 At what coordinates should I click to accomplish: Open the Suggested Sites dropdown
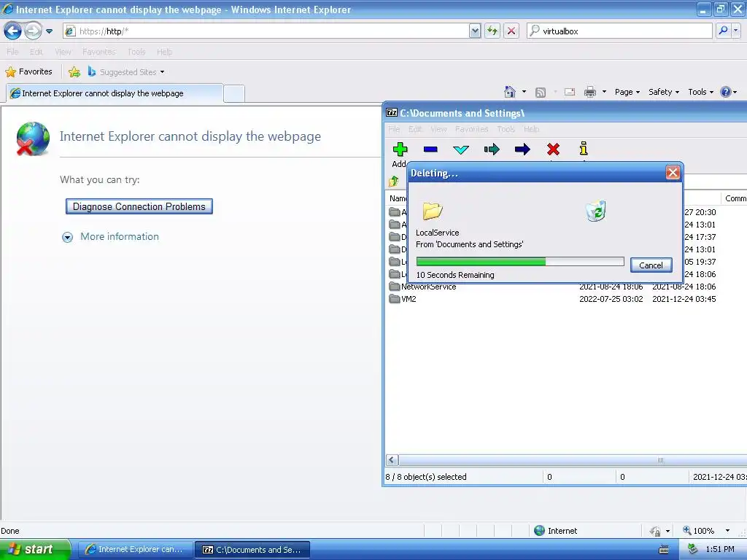point(126,72)
